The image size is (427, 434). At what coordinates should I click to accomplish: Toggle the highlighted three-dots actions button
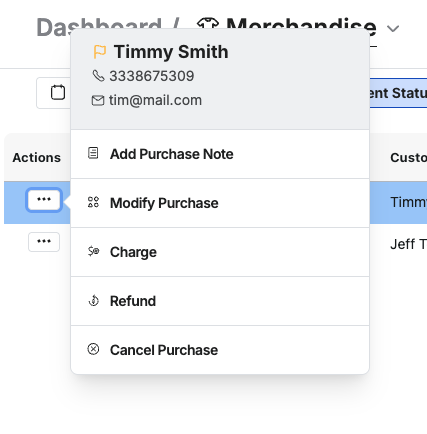44,200
